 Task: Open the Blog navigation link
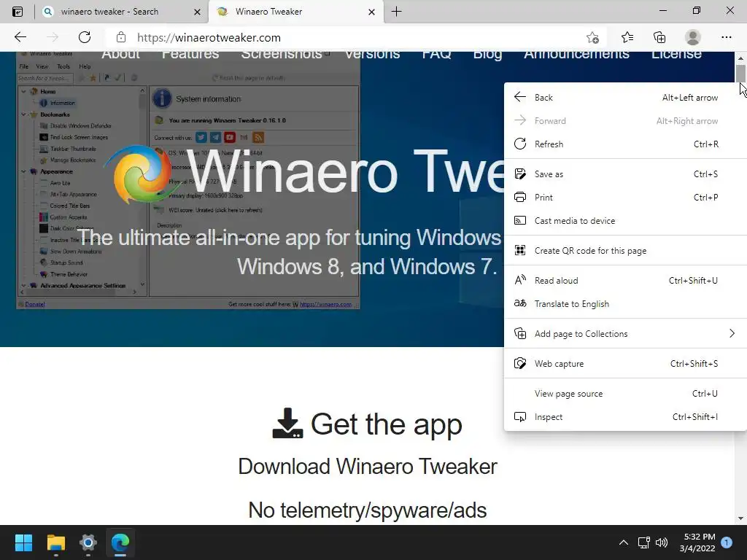pos(487,54)
